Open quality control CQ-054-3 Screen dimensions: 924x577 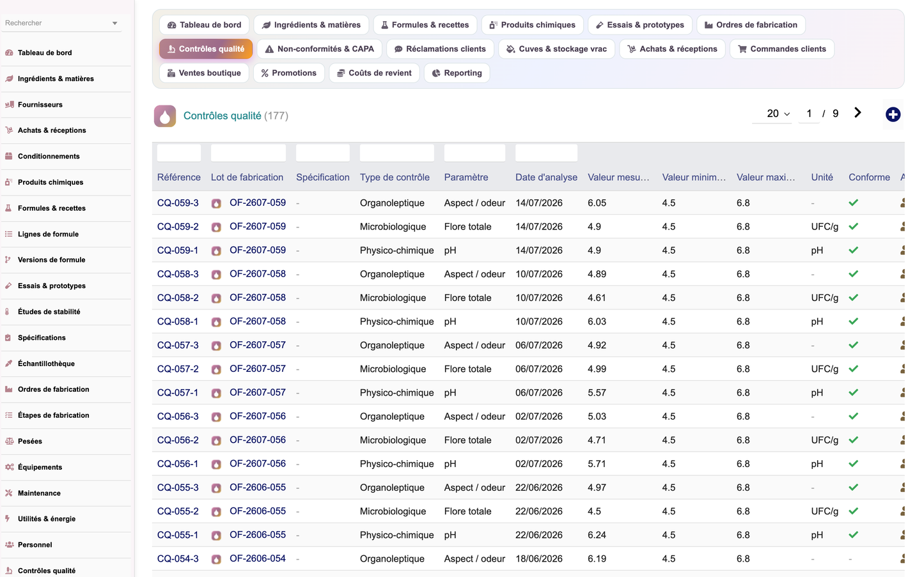pos(178,558)
